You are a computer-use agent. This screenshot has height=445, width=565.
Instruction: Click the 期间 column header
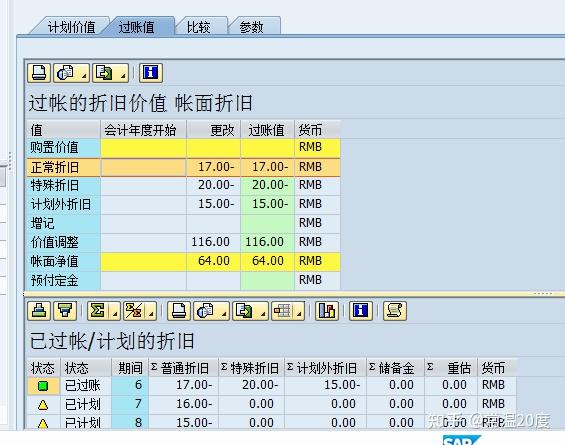point(130,368)
